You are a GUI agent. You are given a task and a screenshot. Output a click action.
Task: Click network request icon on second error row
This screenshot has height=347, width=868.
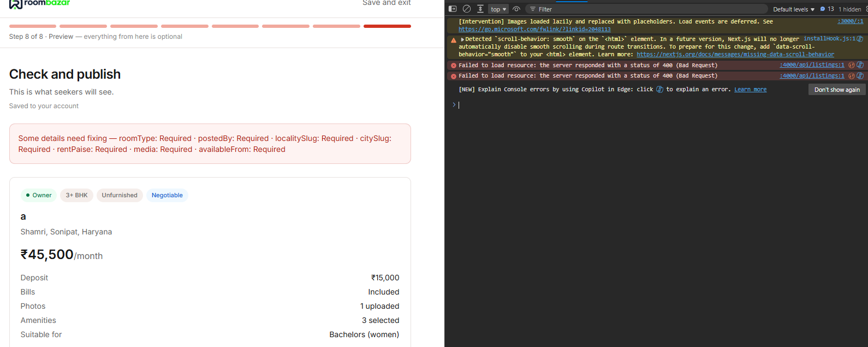pos(852,76)
